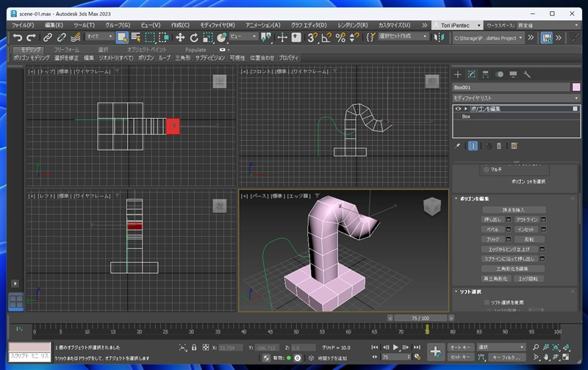
Task: Click the Unlink Selection icon
Action: (x=62, y=37)
